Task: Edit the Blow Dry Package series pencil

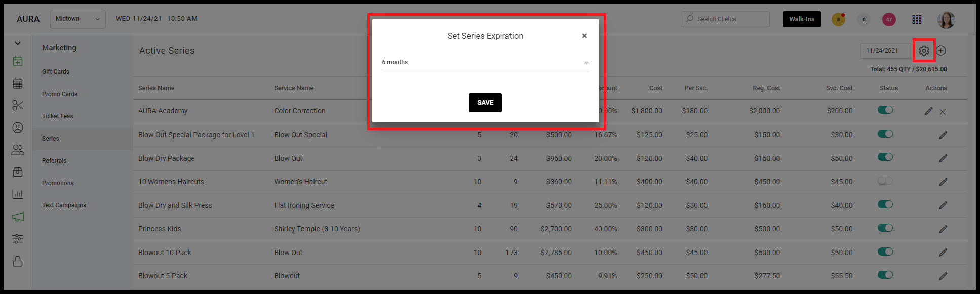Action: point(943,158)
